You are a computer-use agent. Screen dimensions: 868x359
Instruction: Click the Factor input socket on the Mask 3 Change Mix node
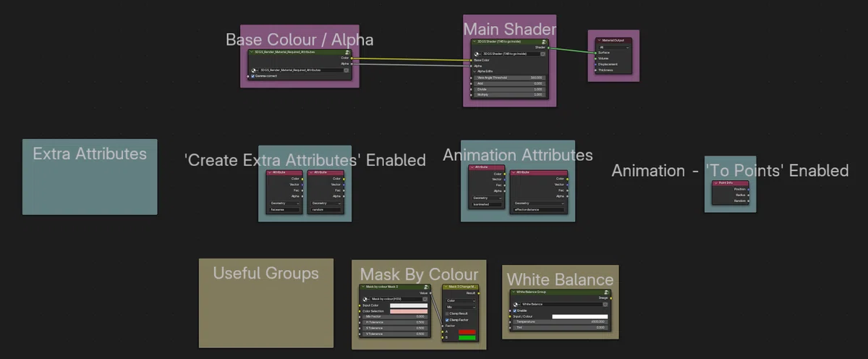pos(442,326)
